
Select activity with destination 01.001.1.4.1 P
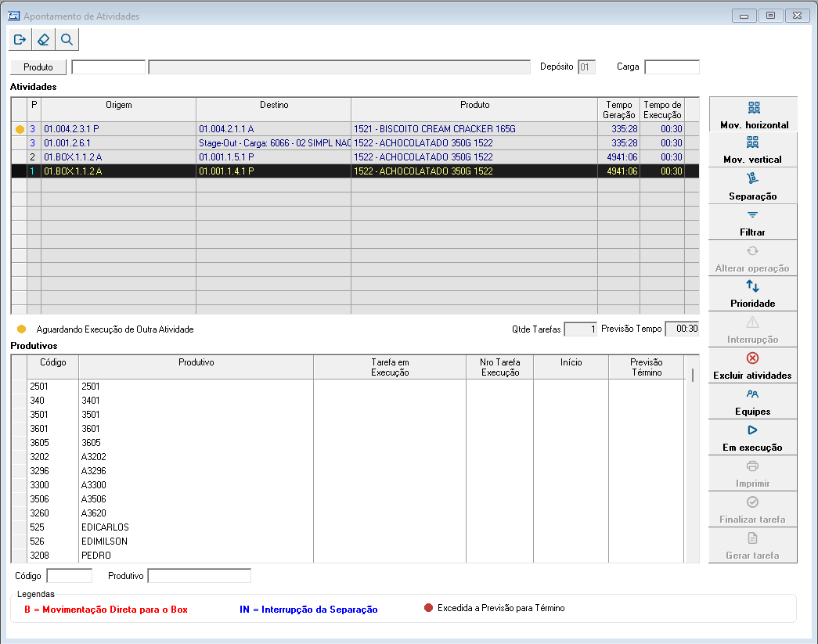355,171
